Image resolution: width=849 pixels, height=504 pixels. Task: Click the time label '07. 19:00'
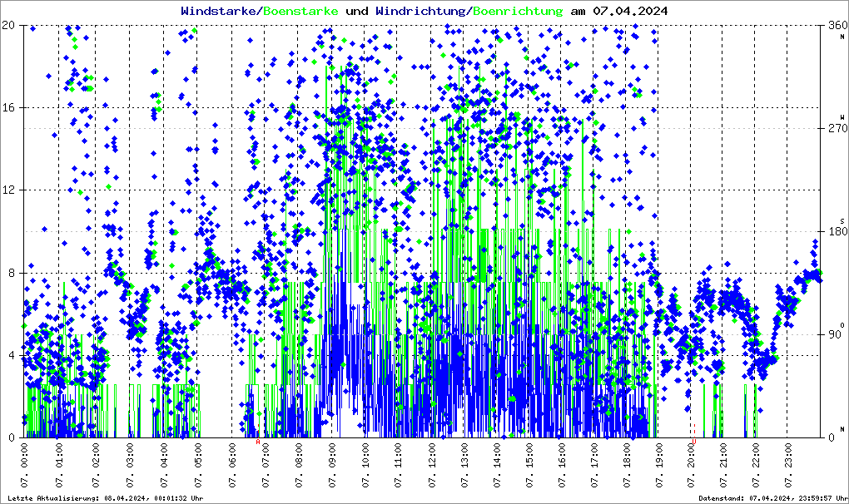(x=659, y=466)
